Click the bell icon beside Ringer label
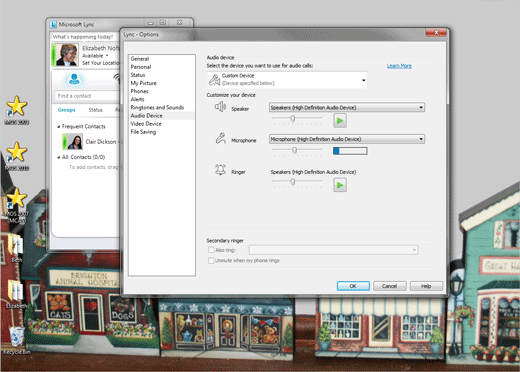This screenshot has width=520, height=372. pos(220,170)
